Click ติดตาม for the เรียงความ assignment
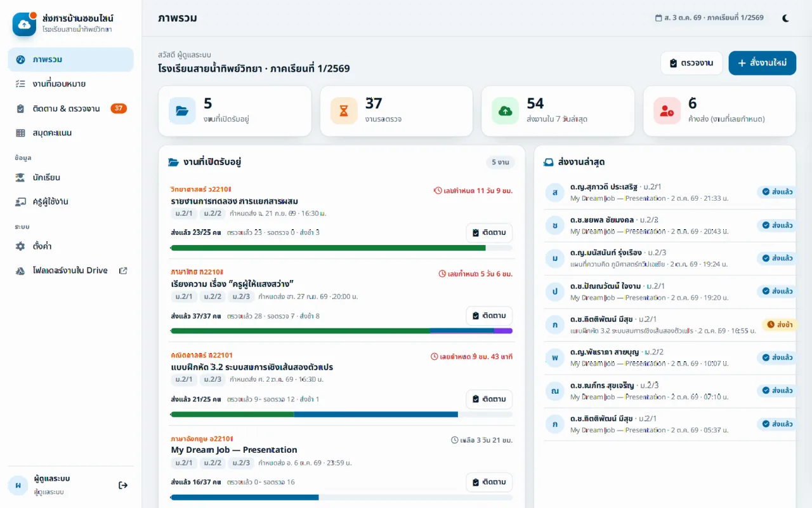Image resolution: width=812 pixels, height=508 pixels. pos(489,316)
